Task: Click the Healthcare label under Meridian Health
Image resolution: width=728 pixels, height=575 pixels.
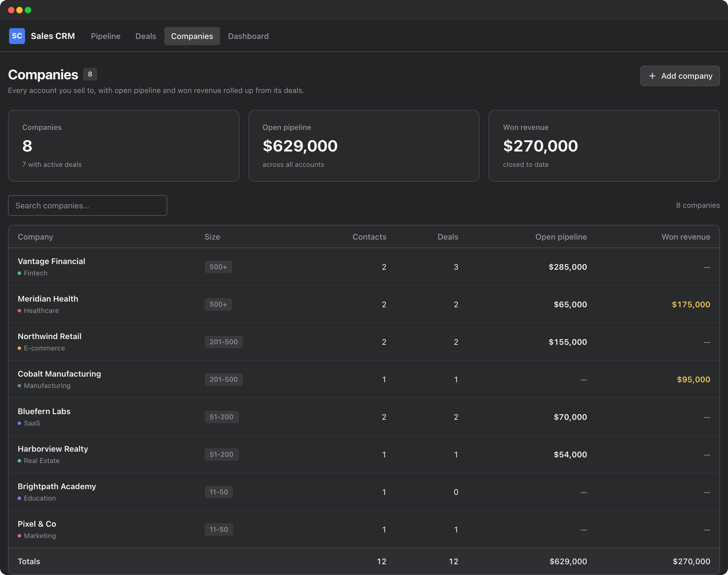Action: [41, 311]
